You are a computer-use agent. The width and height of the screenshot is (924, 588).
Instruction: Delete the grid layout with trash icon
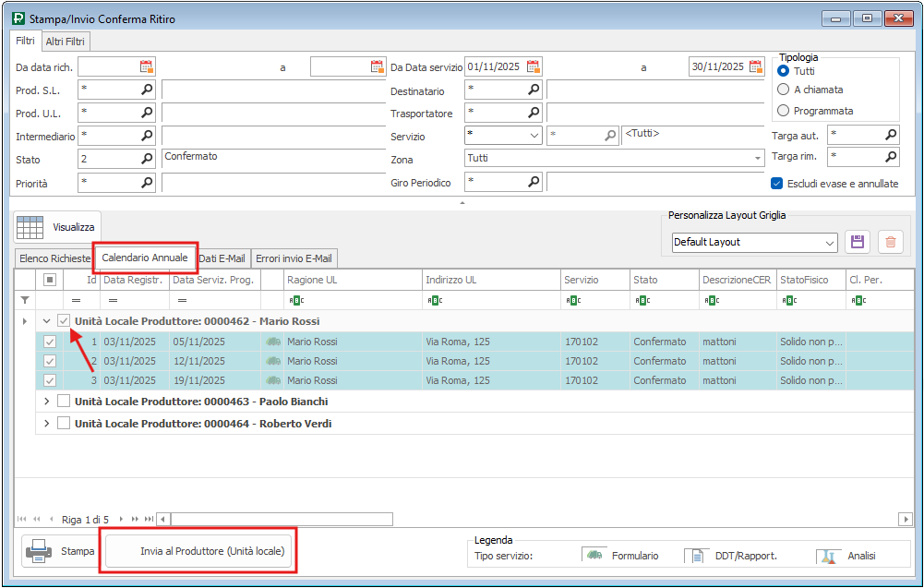890,242
